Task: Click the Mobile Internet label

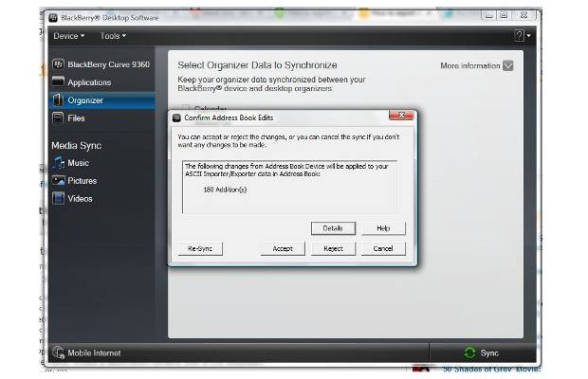Action: [x=94, y=352]
